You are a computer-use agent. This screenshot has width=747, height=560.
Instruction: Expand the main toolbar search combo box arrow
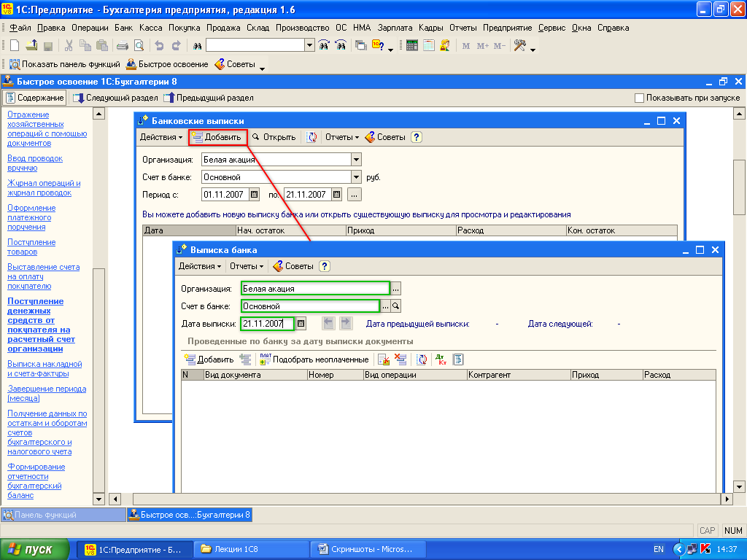point(309,46)
